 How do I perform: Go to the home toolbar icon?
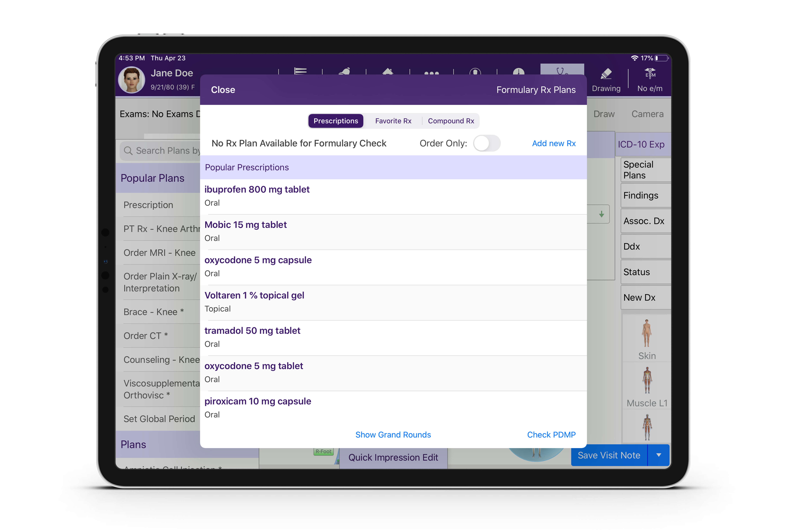[x=388, y=71]
